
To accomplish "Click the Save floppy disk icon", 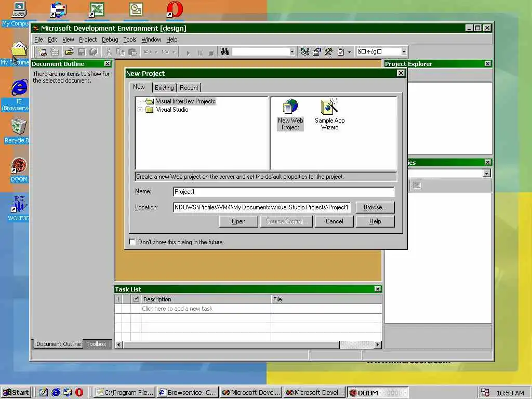I will pos(82,52).
